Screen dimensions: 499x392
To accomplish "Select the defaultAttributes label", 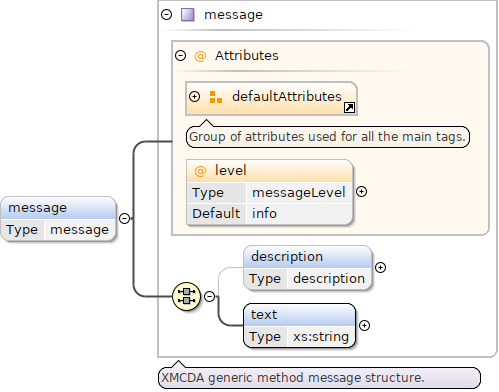I will (x=287, y=97).
